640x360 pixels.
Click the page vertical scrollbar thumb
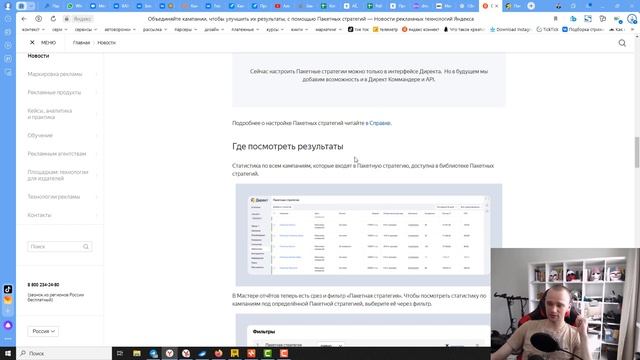click(637, 152)
